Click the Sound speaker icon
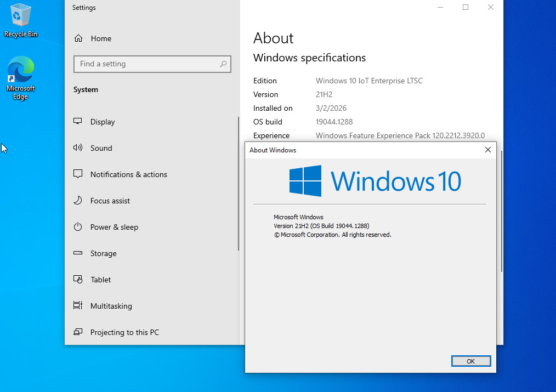Image resolution: width=556 pixels, height=392 pixels. [78, 148]
